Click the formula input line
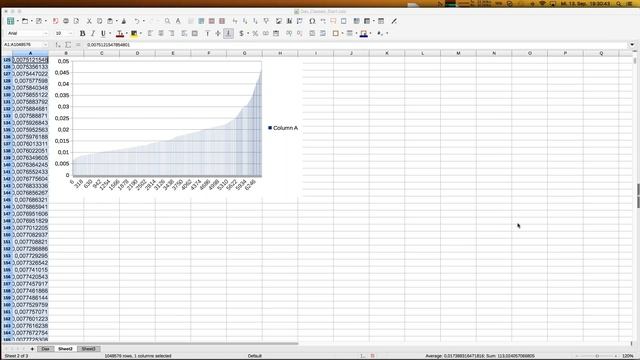Viewport: 640px width, 360px height. (x=356, y=44)
